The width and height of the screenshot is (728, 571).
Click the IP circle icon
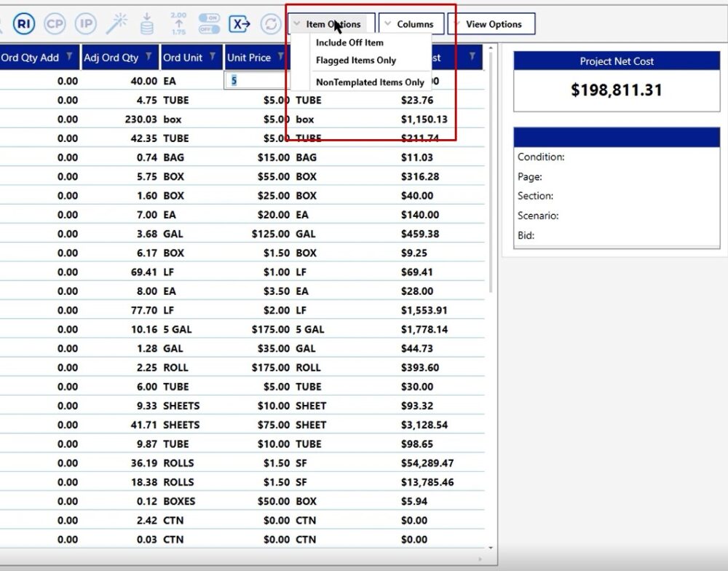pyautogui.click(x=86, y=24)
